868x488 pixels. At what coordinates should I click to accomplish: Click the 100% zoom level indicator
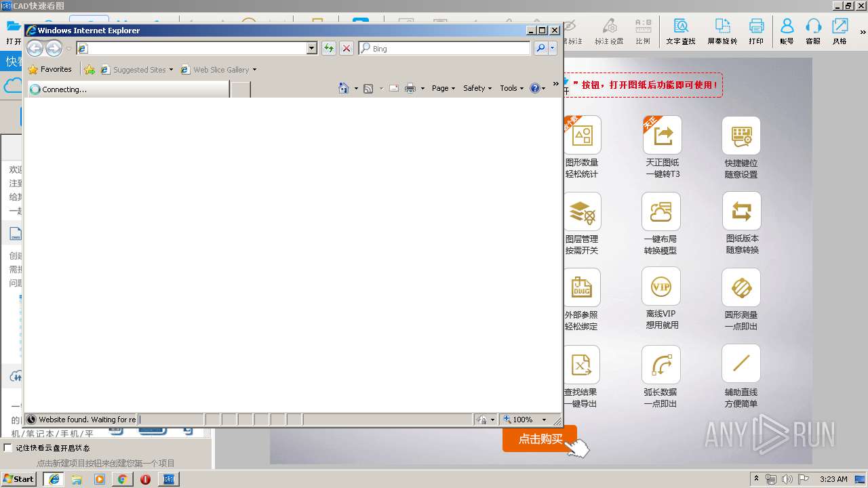[523, 420]
